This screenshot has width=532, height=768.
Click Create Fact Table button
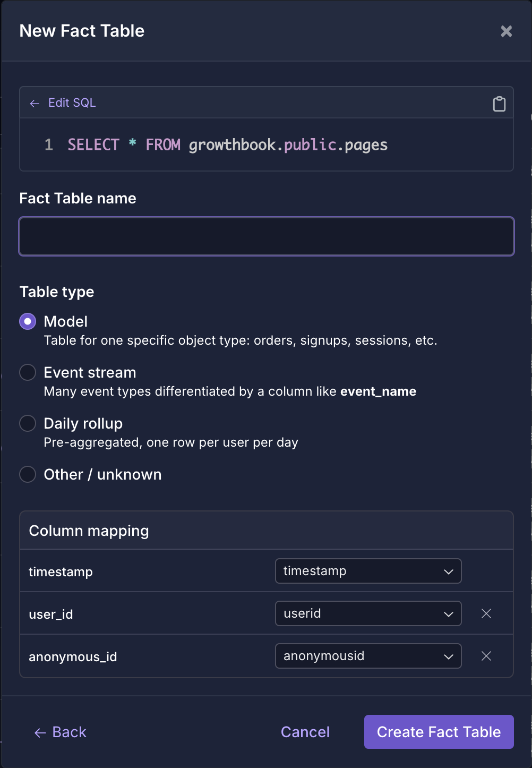point(439,732)
